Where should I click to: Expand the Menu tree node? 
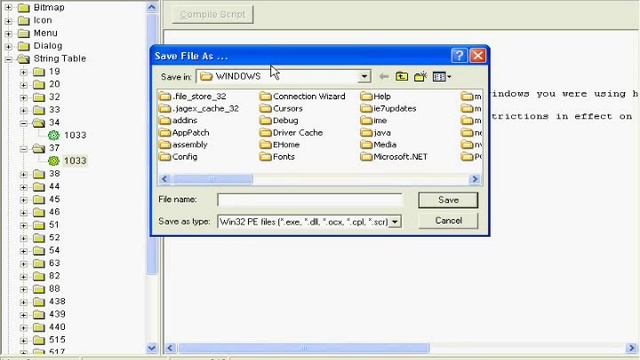(9, 33)
